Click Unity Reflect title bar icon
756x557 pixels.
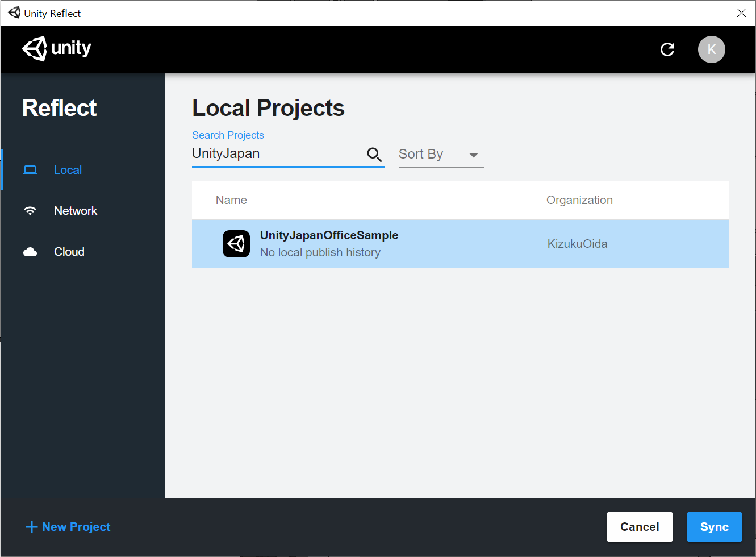point(14,13)
